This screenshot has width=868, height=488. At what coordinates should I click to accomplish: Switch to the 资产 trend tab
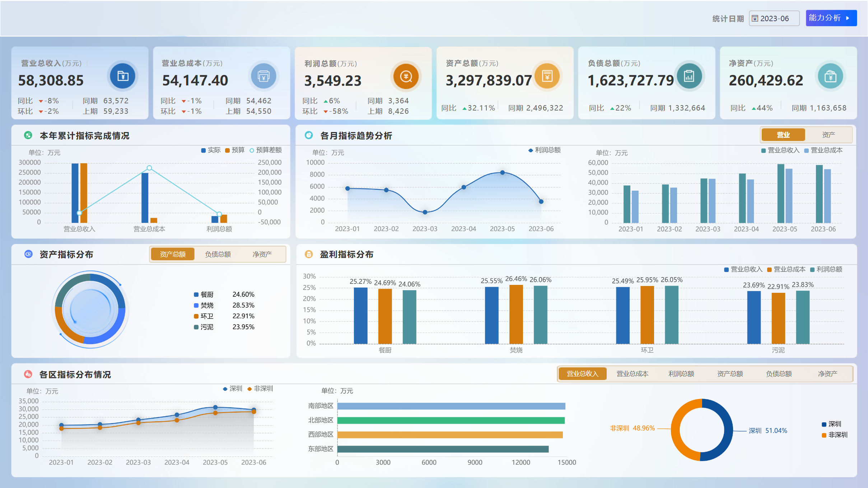coord(828,135)
